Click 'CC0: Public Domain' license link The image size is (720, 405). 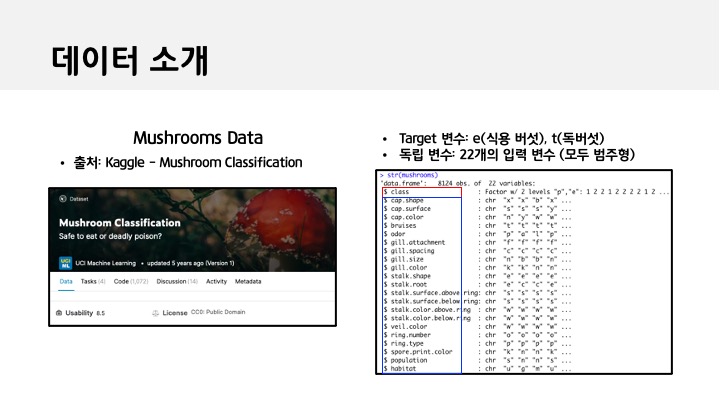218,312
